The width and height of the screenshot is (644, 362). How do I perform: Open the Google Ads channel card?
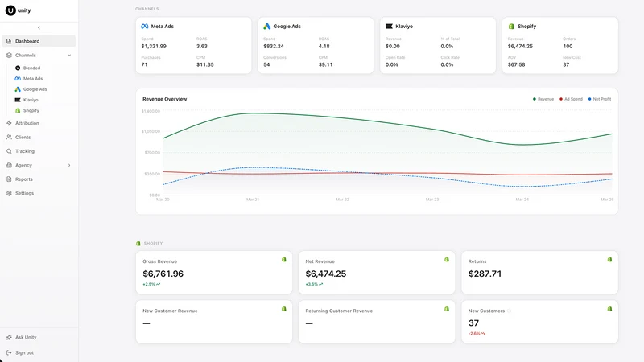tap(316, 45)
